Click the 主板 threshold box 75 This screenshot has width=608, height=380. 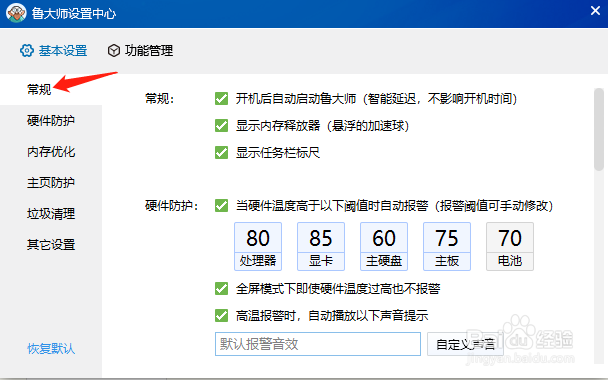[447, 246]
